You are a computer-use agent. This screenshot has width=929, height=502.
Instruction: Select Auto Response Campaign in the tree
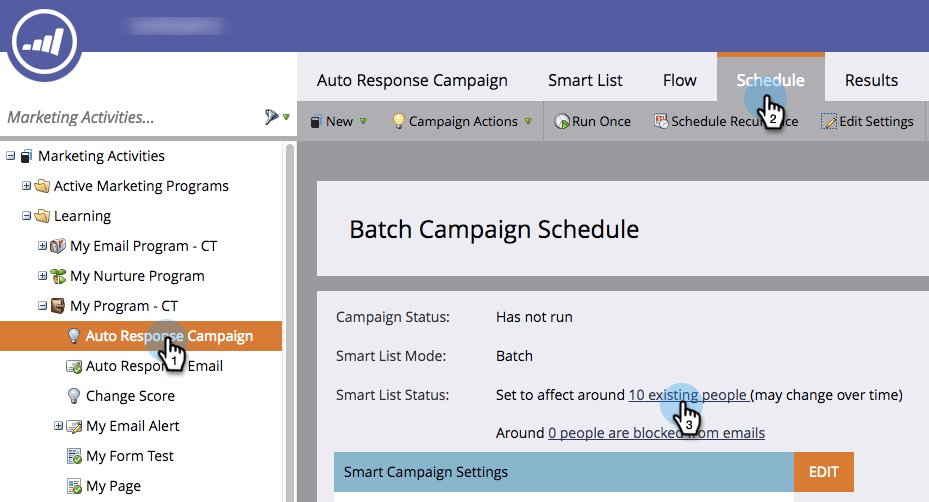click(x=141, y=336)
